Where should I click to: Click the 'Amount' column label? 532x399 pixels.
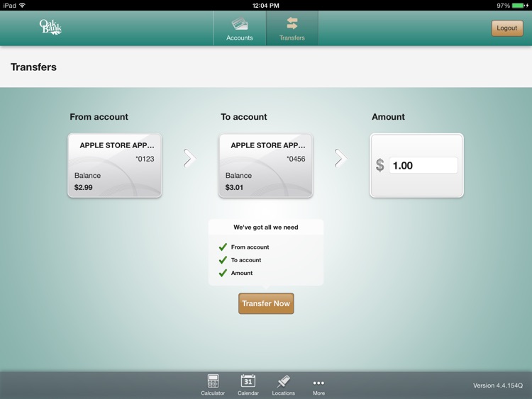pos(388,117)
